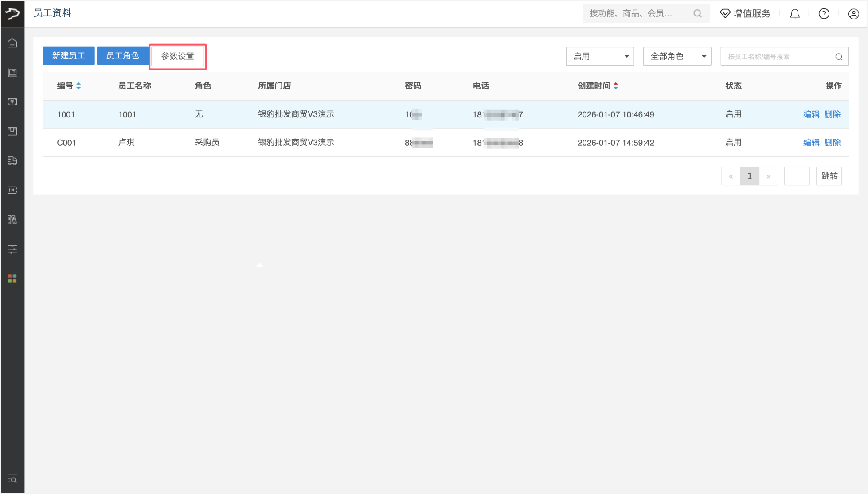
Task: Open the settings sliders icon in sidebar
Action: [x=12, y=249]
